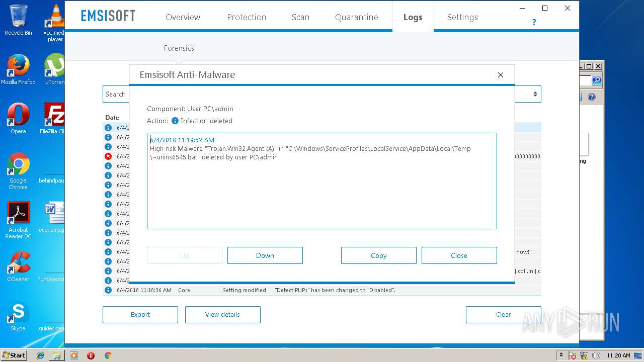Switch to the Overview tab
Viewport: 644px width, 362px height.
pyautogui.click(x=183, y=17)
